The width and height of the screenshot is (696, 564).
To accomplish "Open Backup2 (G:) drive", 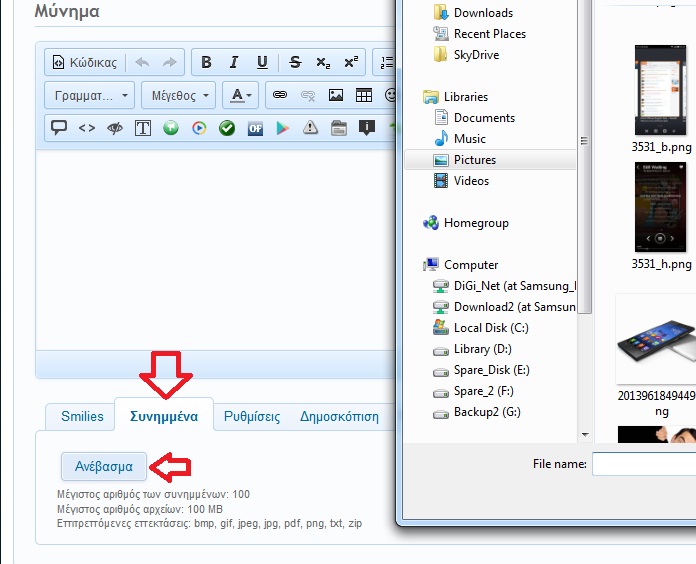I will pos(477,412).
